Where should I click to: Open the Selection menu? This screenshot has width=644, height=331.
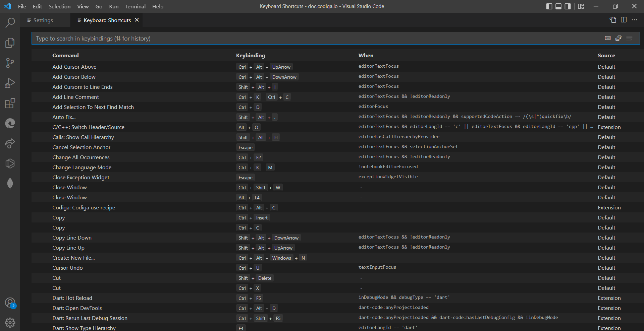(x=59, y=6)
